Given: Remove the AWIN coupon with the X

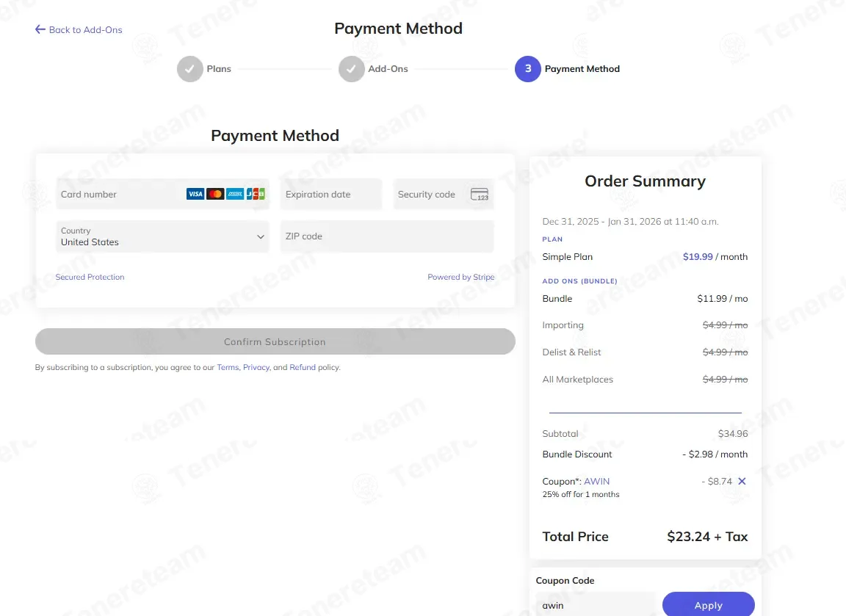Looking at the screenshot, I should coord(742,481).
